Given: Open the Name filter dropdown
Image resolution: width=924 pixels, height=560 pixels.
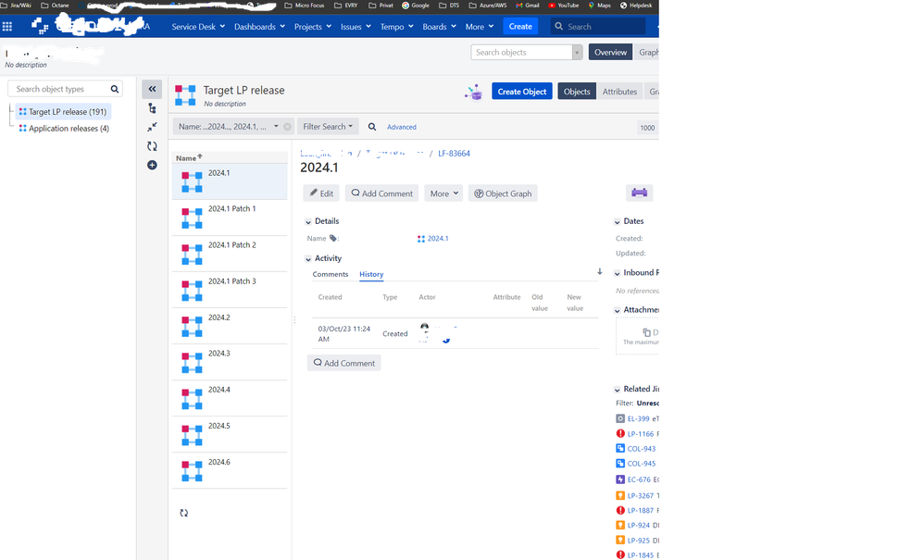Looking at the screenshot, I should tap(276, 126).
